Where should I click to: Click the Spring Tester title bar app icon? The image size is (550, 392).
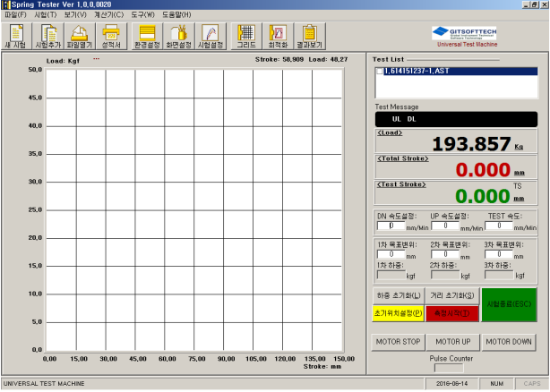pyautogui.click(x=6, y=4)
